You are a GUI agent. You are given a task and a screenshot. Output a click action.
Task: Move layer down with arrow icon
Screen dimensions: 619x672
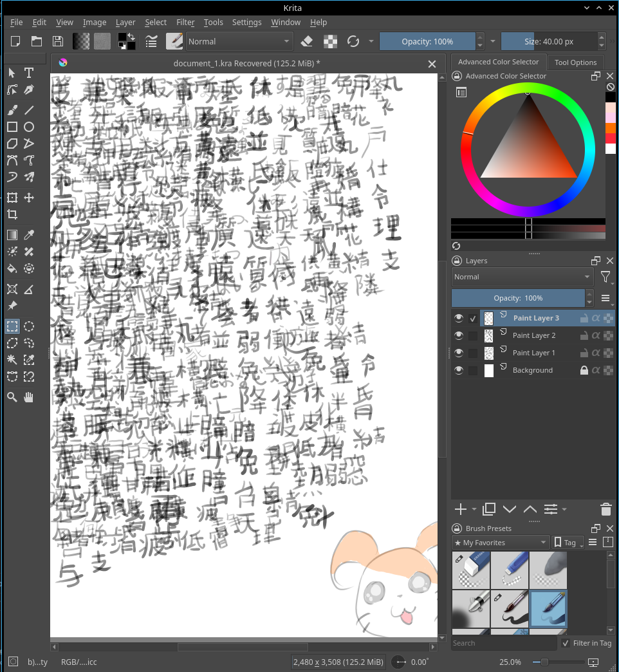[x=510, y=509]
